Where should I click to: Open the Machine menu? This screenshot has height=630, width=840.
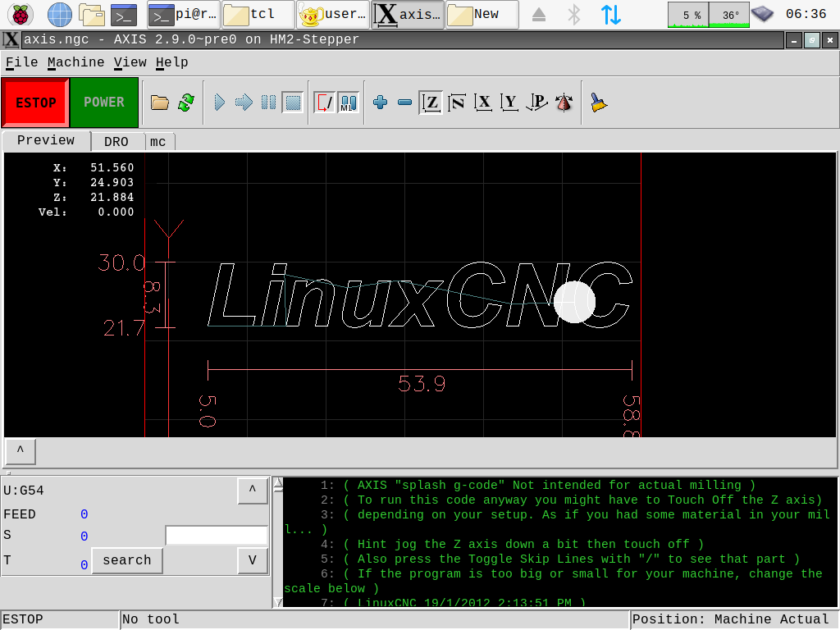[75, 62]
